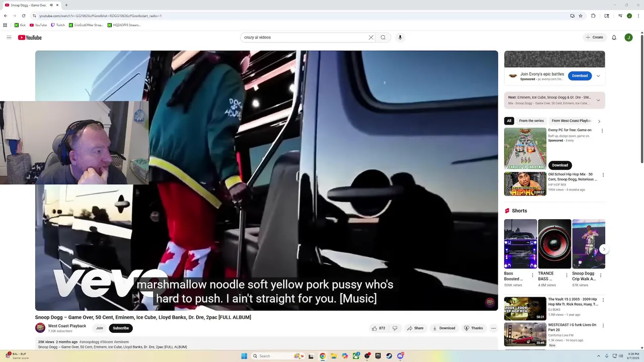The height and width of the screenshot is (362, 644).
Task: Click Download under Evony PC ad
Action: [560, 165]
